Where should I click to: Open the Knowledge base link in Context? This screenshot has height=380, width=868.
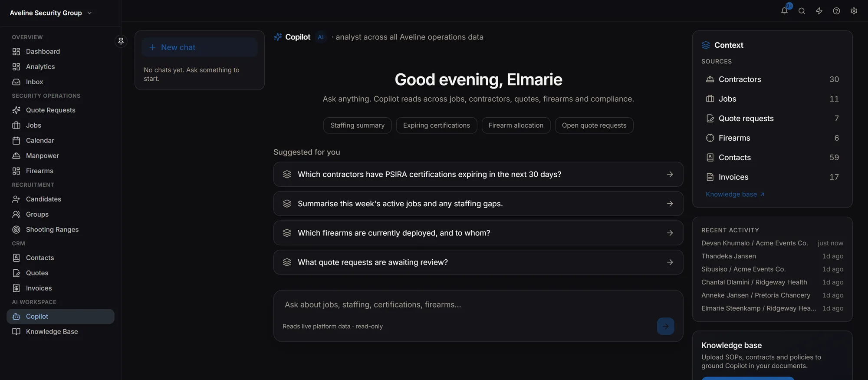click(x=735, y=194)
